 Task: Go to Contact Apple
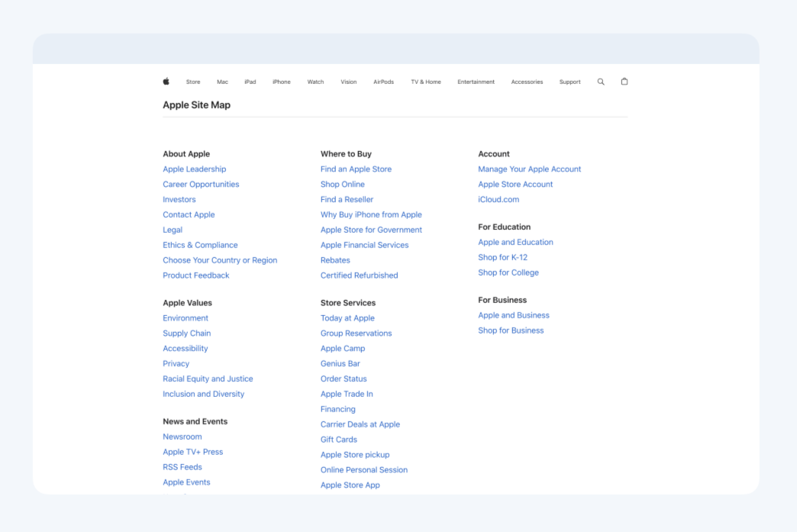(189, 215)
